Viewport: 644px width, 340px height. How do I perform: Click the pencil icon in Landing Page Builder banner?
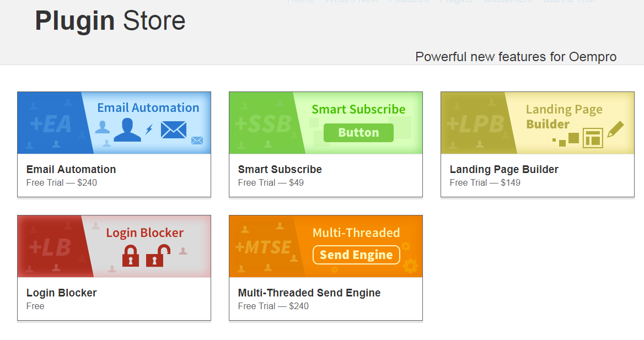(x=615, y=129)
